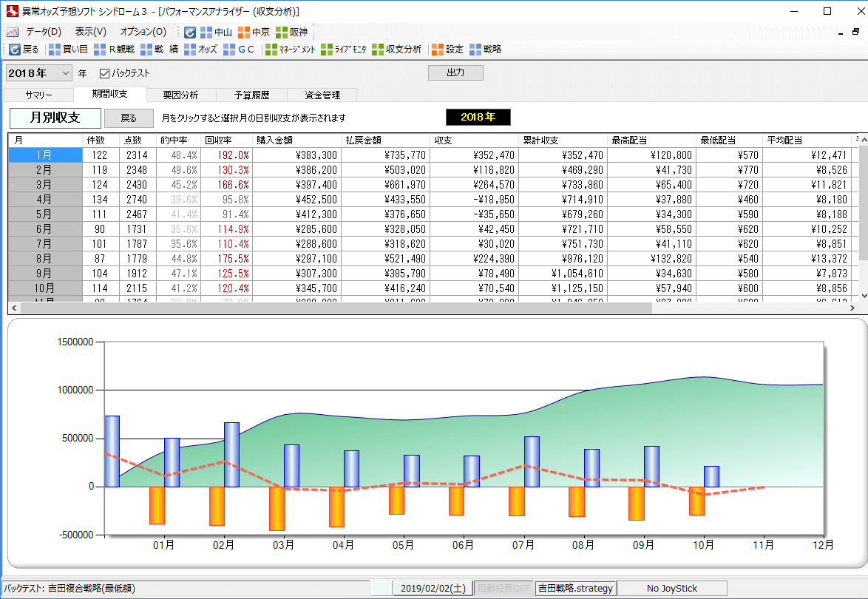Select the 中山 racecourse button

click(217, 33)
